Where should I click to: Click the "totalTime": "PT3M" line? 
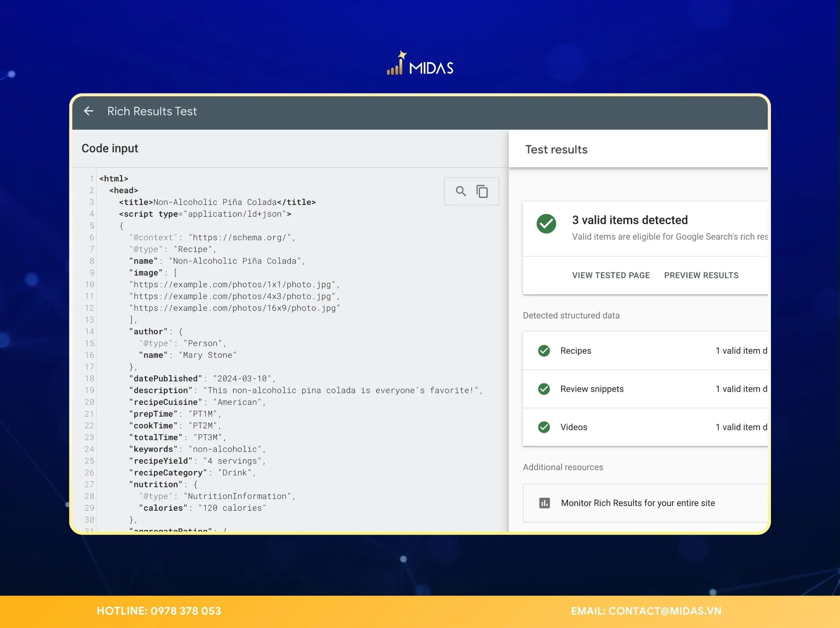[x=177, y=437]
